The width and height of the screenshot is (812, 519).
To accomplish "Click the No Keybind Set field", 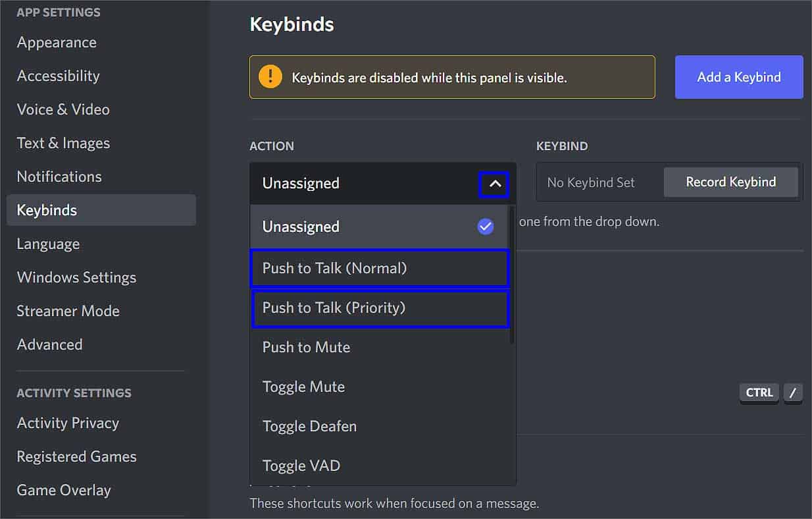I will pos(591,182).
